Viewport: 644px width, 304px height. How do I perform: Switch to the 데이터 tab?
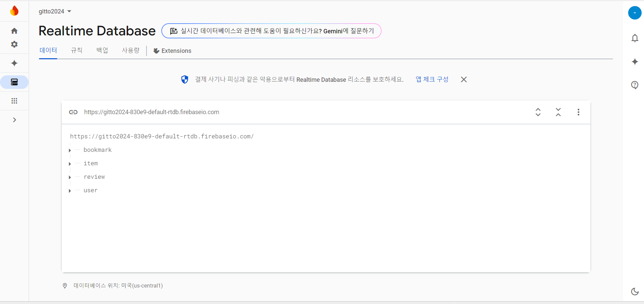coord(48,50)
